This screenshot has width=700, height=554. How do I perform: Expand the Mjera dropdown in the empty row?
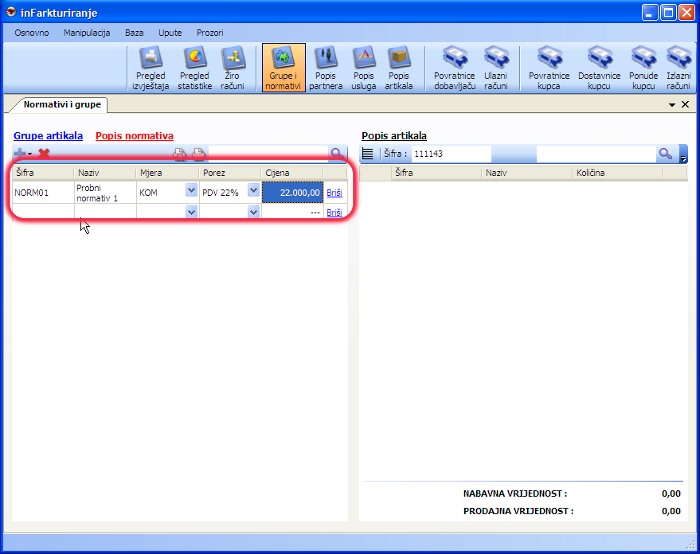point(191,212)
